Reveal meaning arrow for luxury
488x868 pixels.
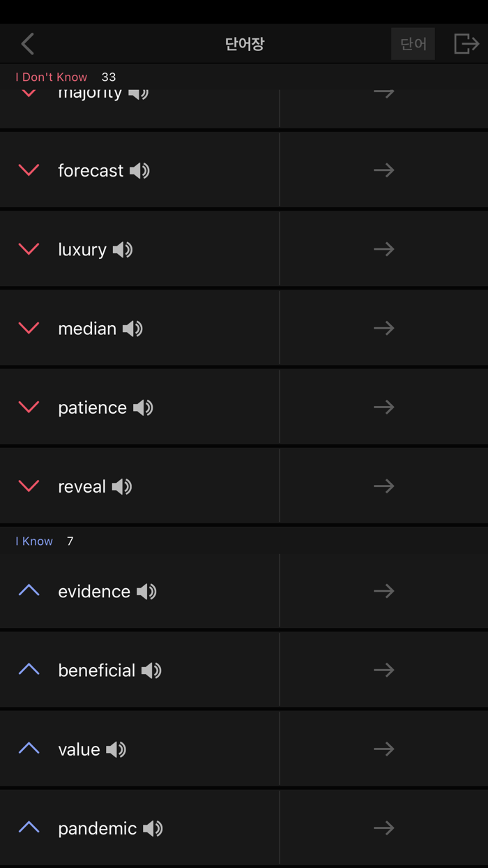[383, 249]
